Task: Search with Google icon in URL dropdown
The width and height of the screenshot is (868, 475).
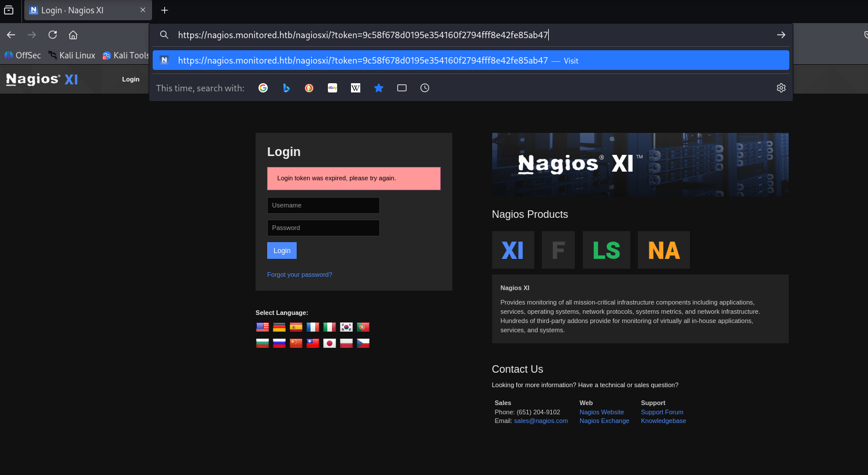Action: (263, 88)
